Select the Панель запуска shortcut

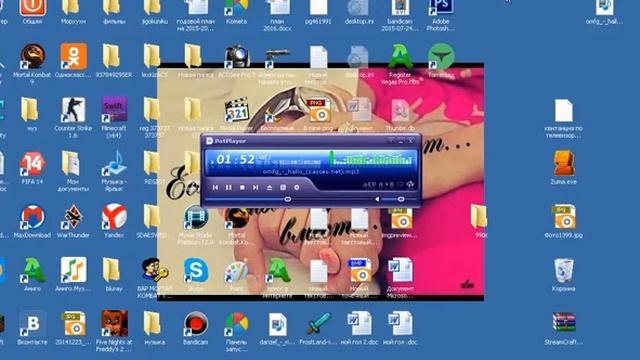pyautogui.click(x=237, y=331)
